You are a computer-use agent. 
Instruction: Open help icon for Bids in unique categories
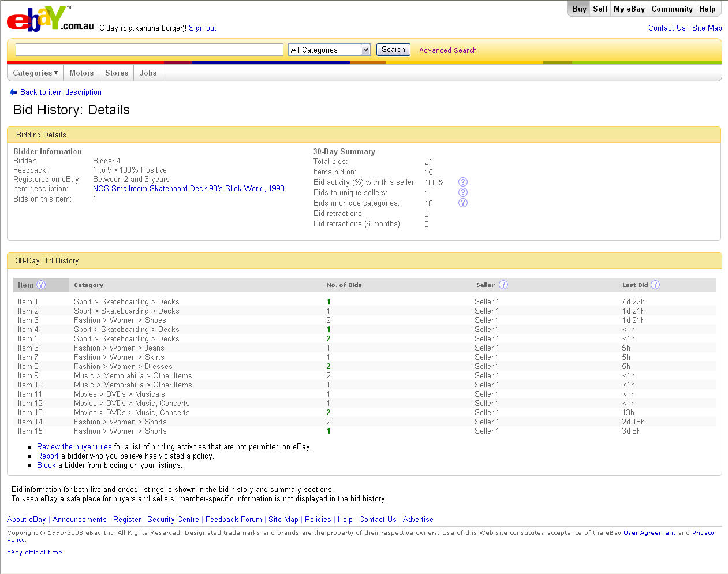[x=463, y=203]
